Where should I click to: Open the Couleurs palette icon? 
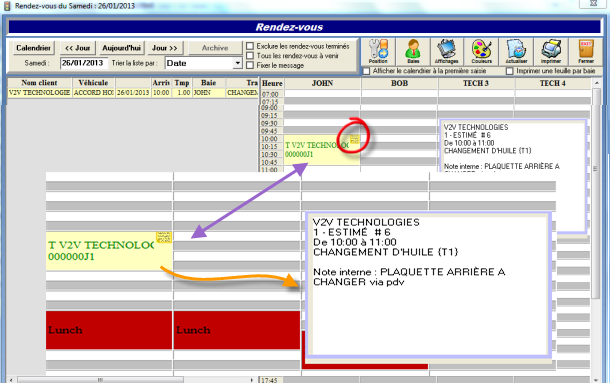(482, 51)
